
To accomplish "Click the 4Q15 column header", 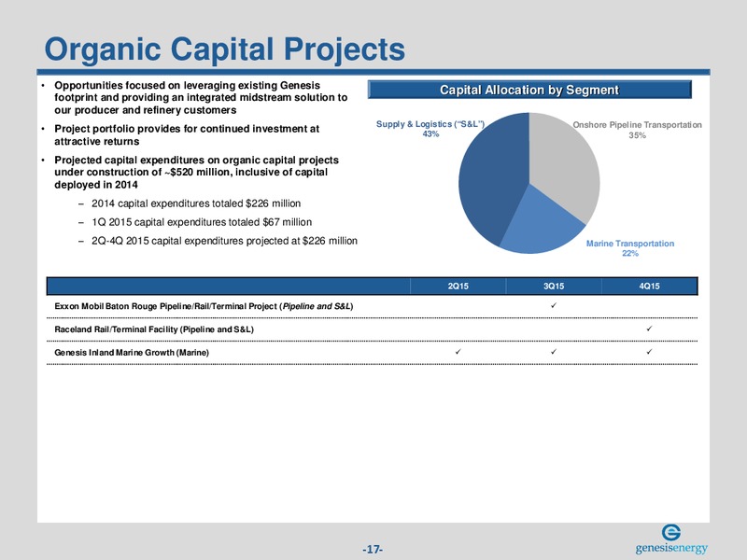I will click(649, 287).
